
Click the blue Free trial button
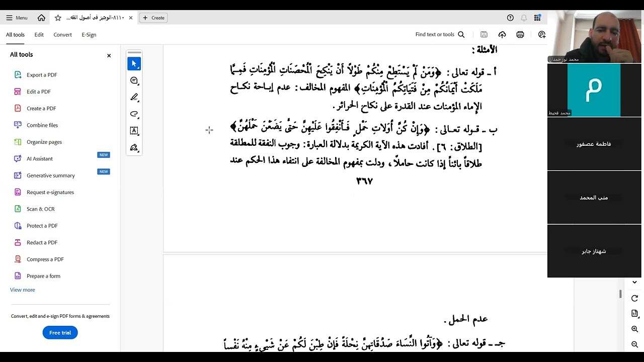coord(60,332)
